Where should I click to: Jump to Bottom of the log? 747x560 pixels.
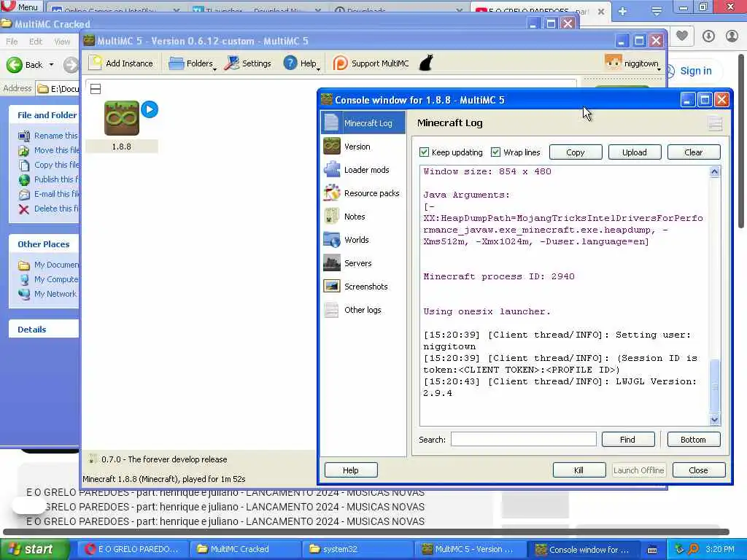[x=693, y=440]
